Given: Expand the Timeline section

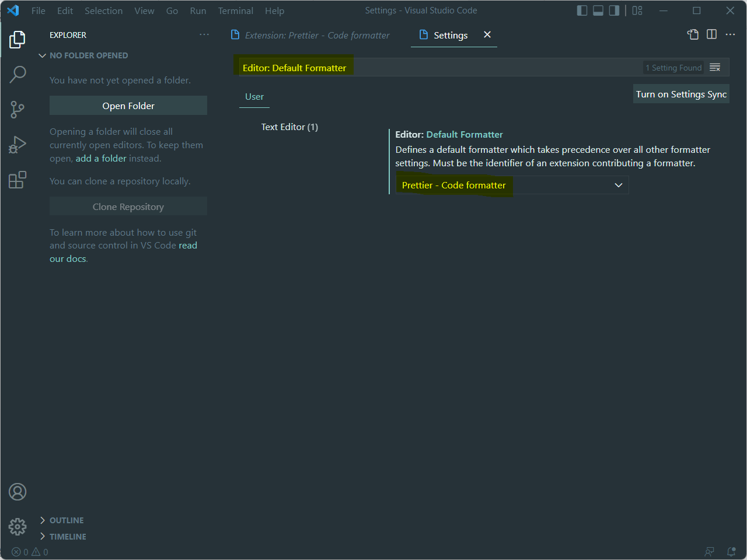Looking at the screenshot, I should click(62, 537).
